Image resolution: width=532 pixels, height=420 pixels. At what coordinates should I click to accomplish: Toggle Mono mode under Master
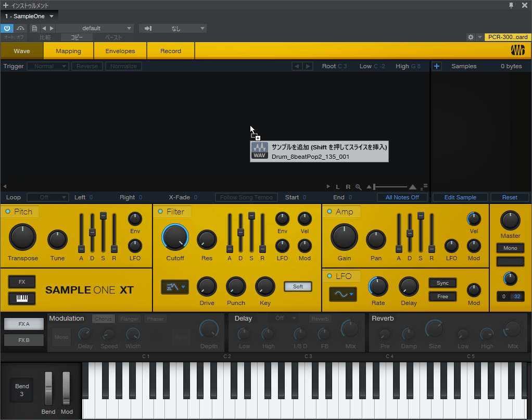(510, 248)
